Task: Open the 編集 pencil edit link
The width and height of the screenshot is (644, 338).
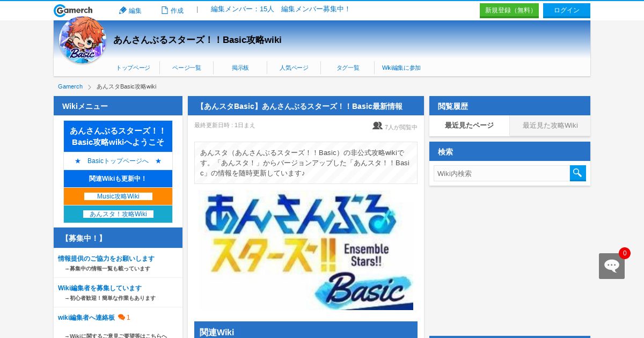Action: (x=130, y=10)
